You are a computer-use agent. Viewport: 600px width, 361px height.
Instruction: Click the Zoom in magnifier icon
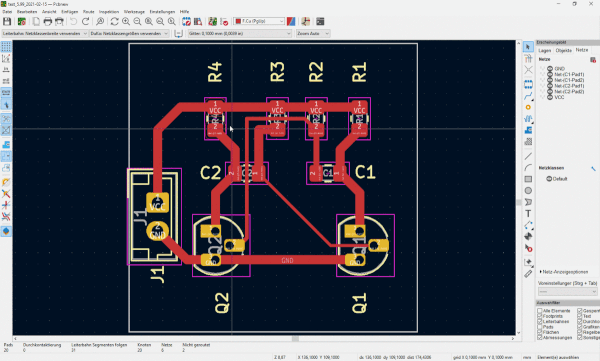coord(126,21)
